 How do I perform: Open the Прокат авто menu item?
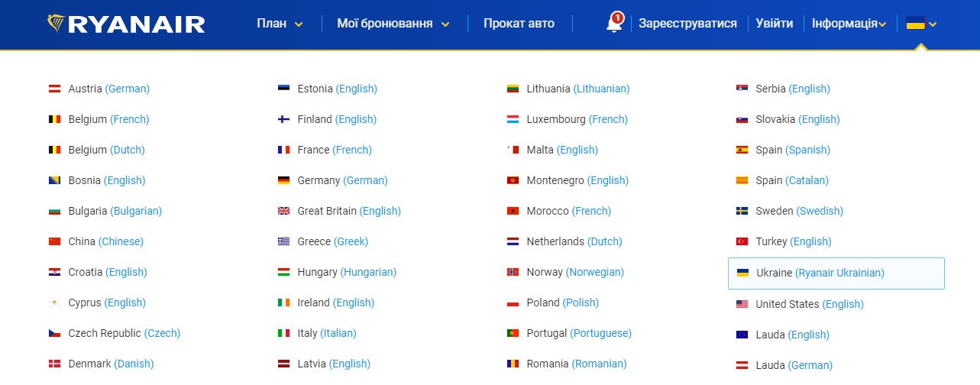519,24
